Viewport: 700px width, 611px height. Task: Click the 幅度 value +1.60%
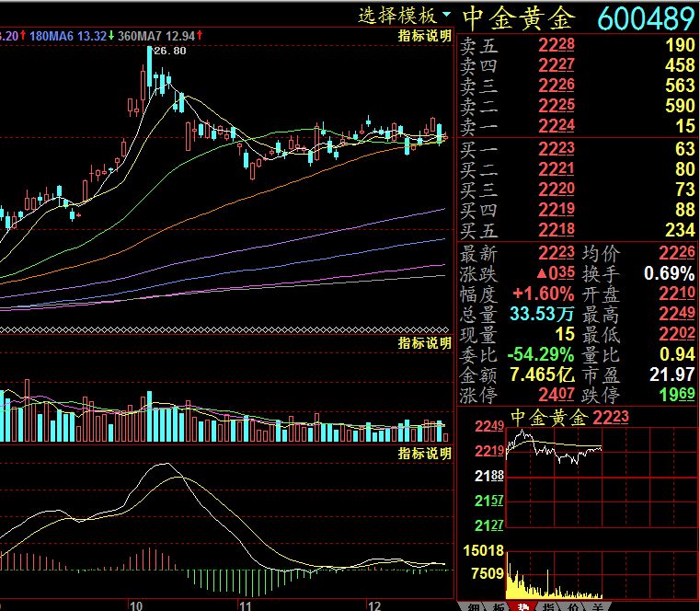coord(544,294)
